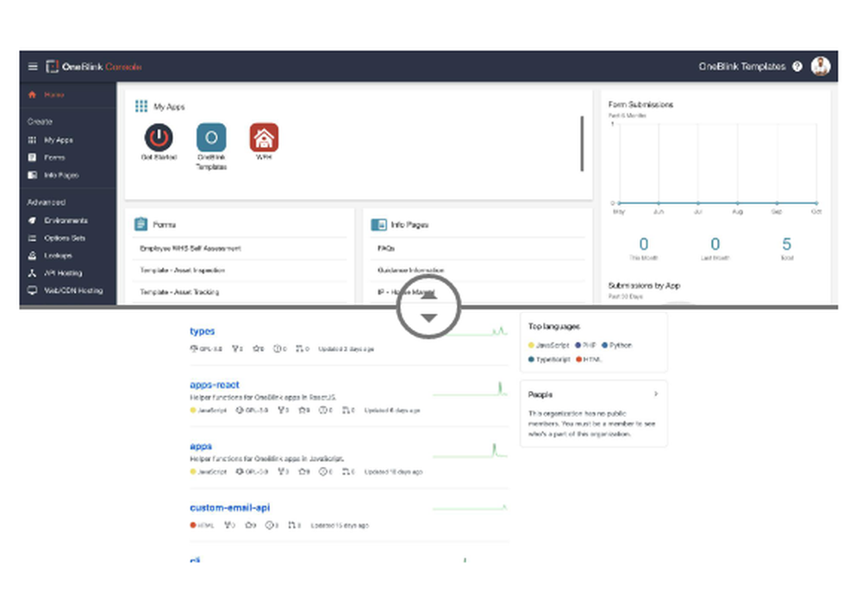Open Template - Asset Inspection form
This screenshot has height=616, width=862.
pyautogui.click(x=182, y=271)
